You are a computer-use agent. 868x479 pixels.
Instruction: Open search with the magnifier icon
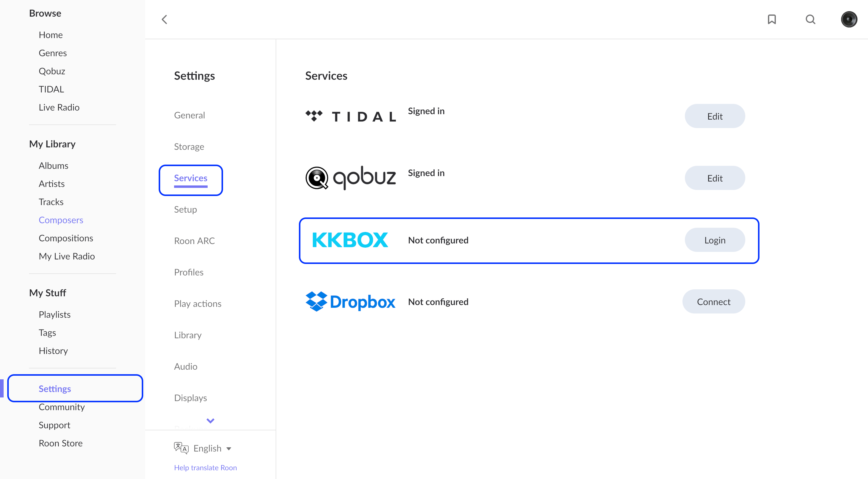pos(810,20)
